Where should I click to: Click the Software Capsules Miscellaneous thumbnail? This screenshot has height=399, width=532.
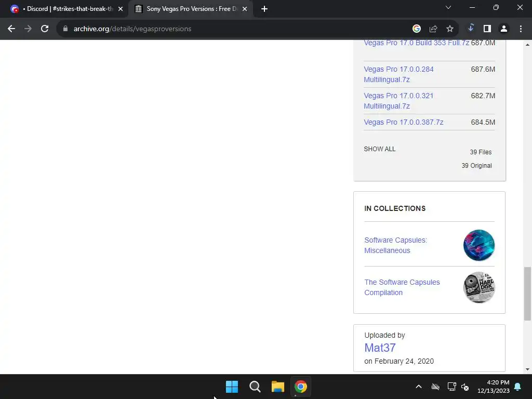click(478, 245)
